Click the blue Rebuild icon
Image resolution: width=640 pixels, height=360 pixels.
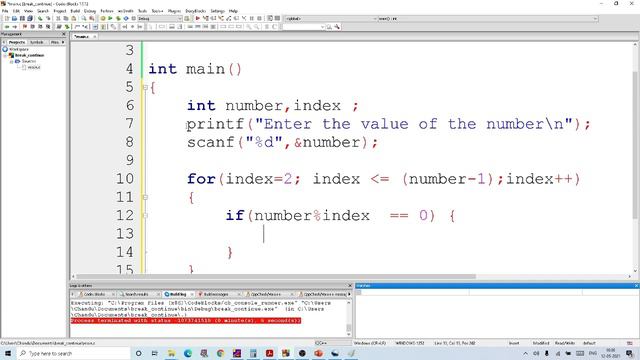coord(126,18)
